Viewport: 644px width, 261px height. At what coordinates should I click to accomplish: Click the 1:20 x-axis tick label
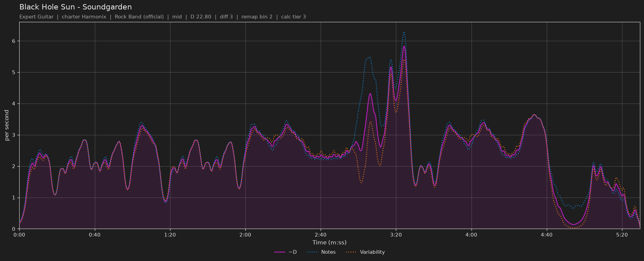[x=170, y=235]
